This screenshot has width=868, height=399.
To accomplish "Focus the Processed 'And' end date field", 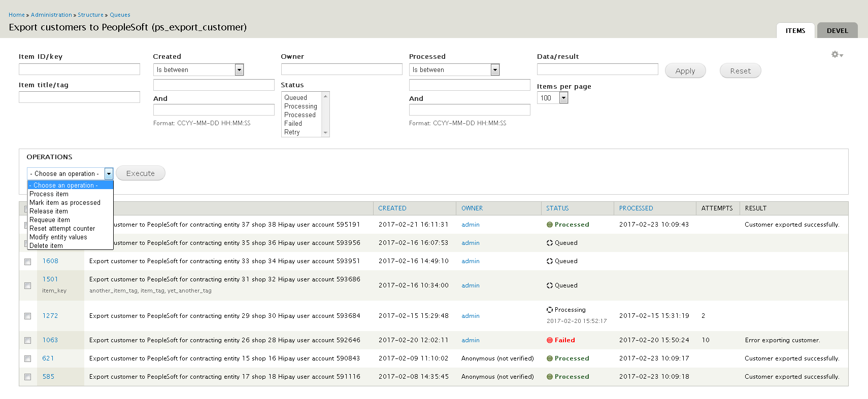I will coord(470,110).
